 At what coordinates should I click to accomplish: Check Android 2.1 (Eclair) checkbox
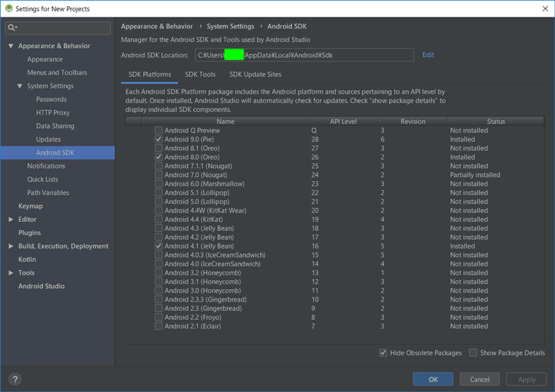click(x=159, y=326)
